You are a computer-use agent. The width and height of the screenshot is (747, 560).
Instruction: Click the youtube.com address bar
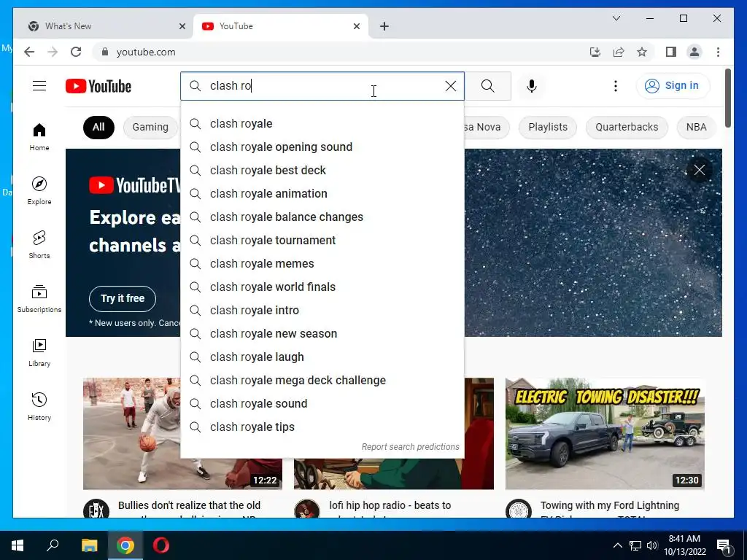pyautogui.click(x=338, y=52)
